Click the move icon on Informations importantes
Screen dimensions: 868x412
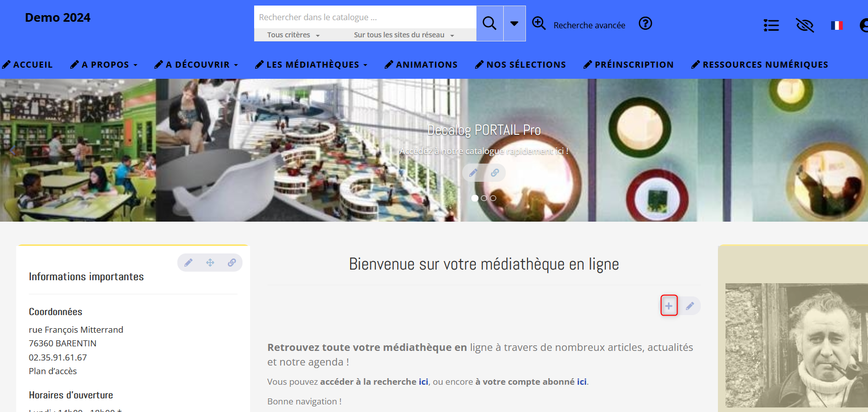(x=210, y=263)
